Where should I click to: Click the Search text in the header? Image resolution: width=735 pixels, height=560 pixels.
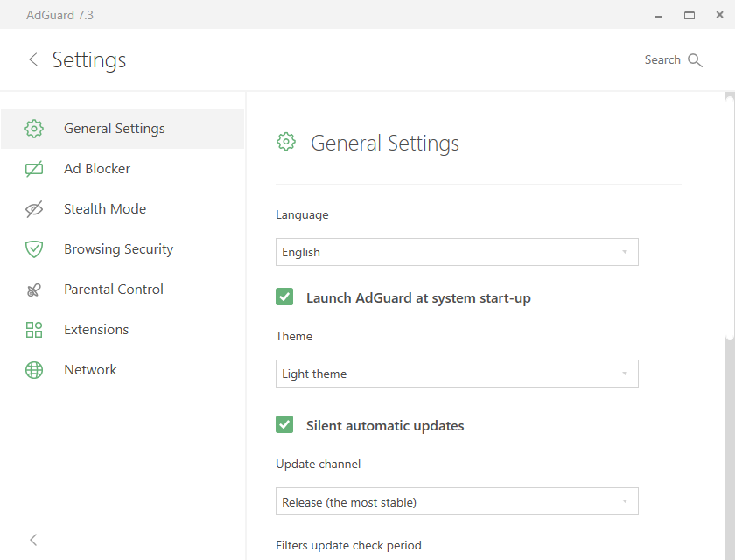(662, 60)
